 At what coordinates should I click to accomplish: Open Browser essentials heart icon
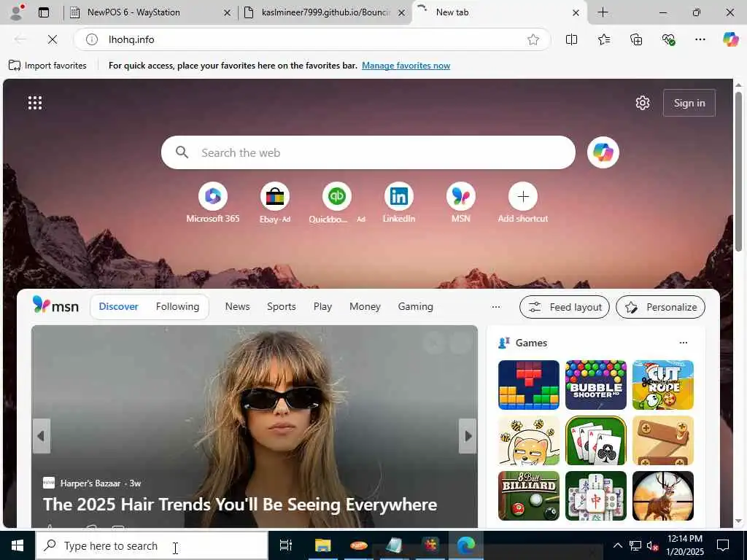(x=668, y=39)
